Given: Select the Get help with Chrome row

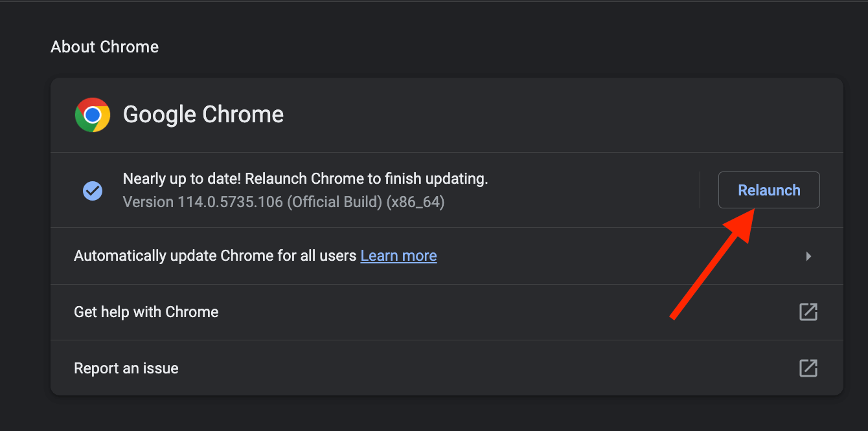Looking at the screenshot, I should pos(447,312).
